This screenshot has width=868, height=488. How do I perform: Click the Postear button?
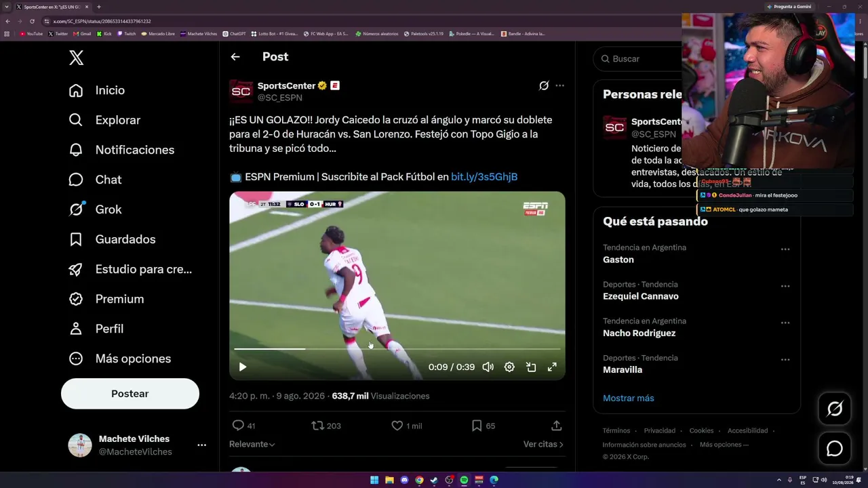(130, 394)
